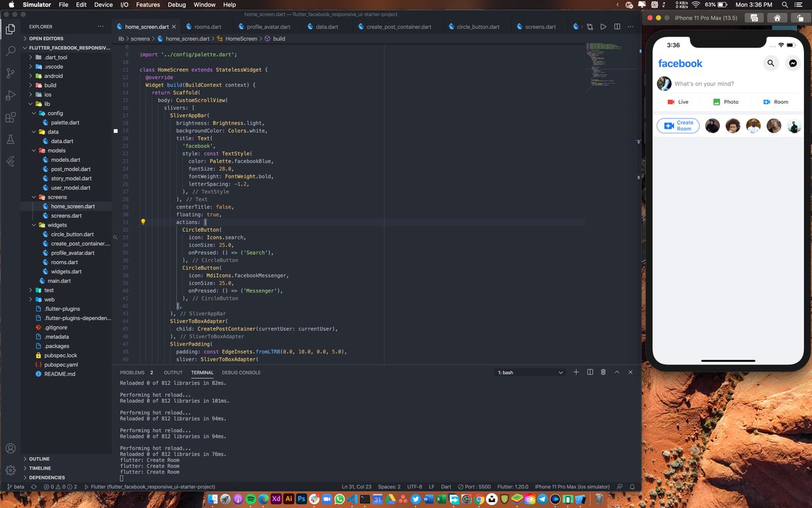
Task: Tap the Live button in simulator
Action: pos(678,102)
